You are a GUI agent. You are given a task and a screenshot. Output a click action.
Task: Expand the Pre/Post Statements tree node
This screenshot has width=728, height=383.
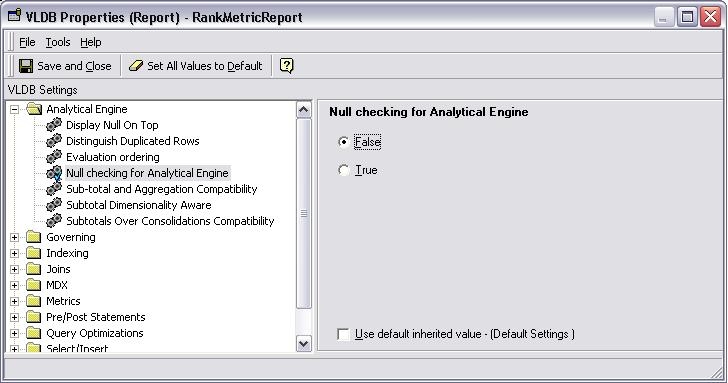pos(14,318)
